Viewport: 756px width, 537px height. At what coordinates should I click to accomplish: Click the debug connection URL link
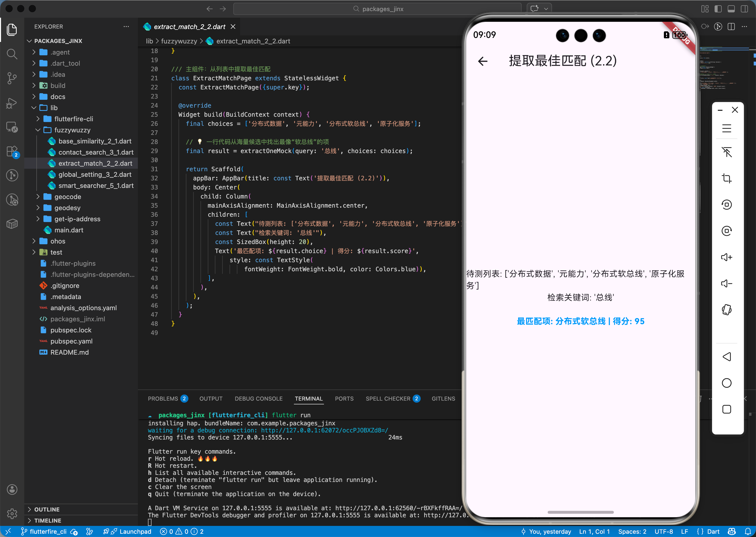pos(324,430)
